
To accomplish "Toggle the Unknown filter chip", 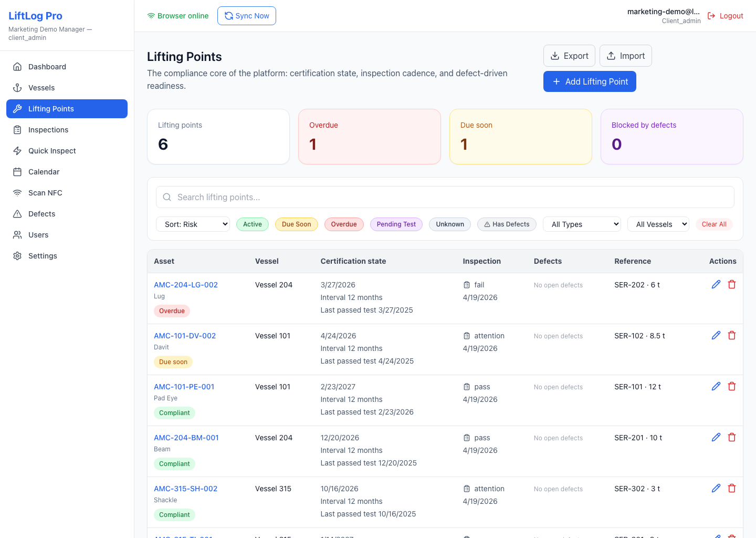I will click(x=450, y=224).
